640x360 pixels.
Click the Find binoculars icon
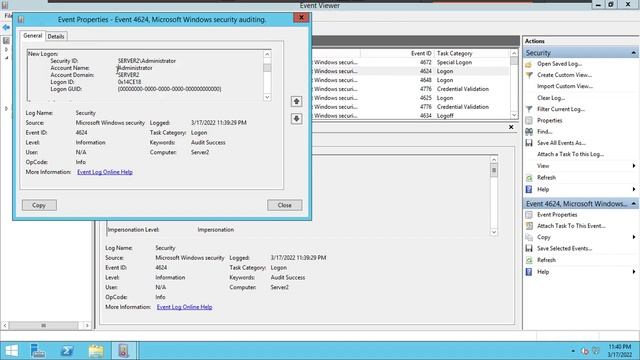click(529, 131)
